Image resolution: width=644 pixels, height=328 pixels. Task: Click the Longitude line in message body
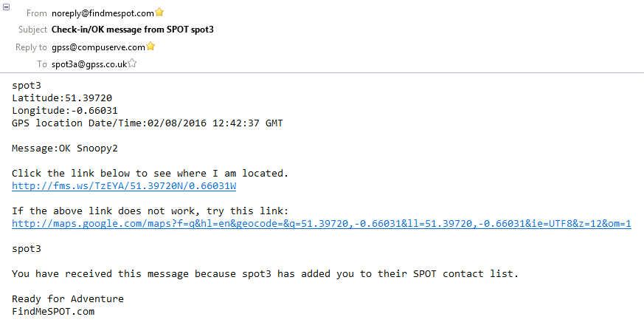tap(65, 110)
